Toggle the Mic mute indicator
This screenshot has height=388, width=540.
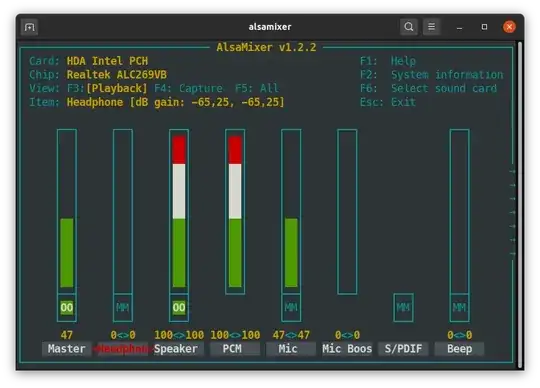291,307
